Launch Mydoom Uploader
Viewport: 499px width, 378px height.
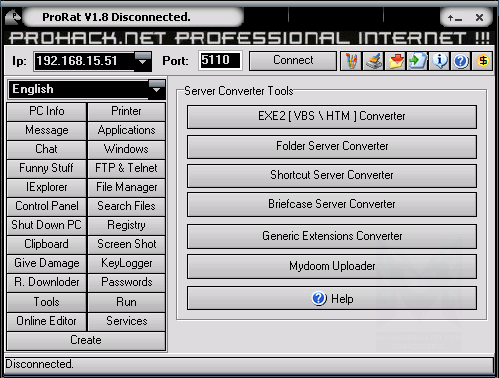pos(332,266)
